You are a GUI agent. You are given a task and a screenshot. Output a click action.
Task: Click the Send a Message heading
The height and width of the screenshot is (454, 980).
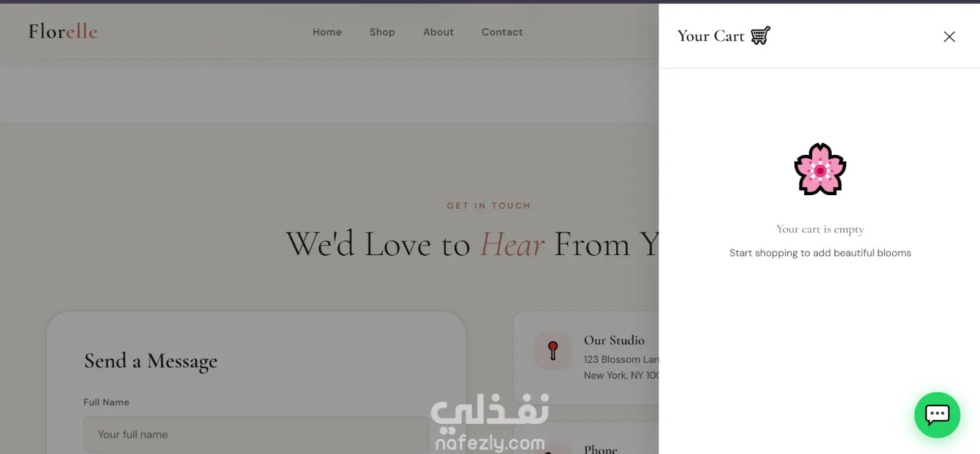click(x=151, y=361)
